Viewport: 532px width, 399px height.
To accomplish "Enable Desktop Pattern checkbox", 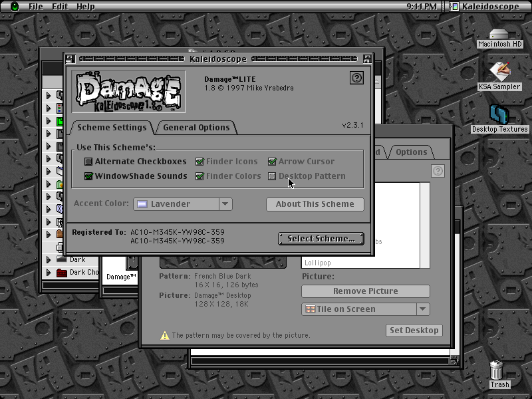I will click(272, 176).
